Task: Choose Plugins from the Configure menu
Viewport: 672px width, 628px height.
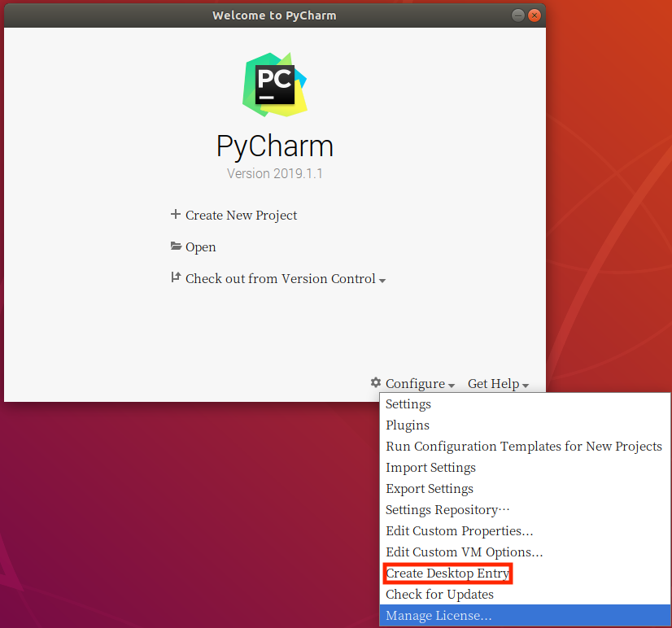Action: click(x=525, y=425)
